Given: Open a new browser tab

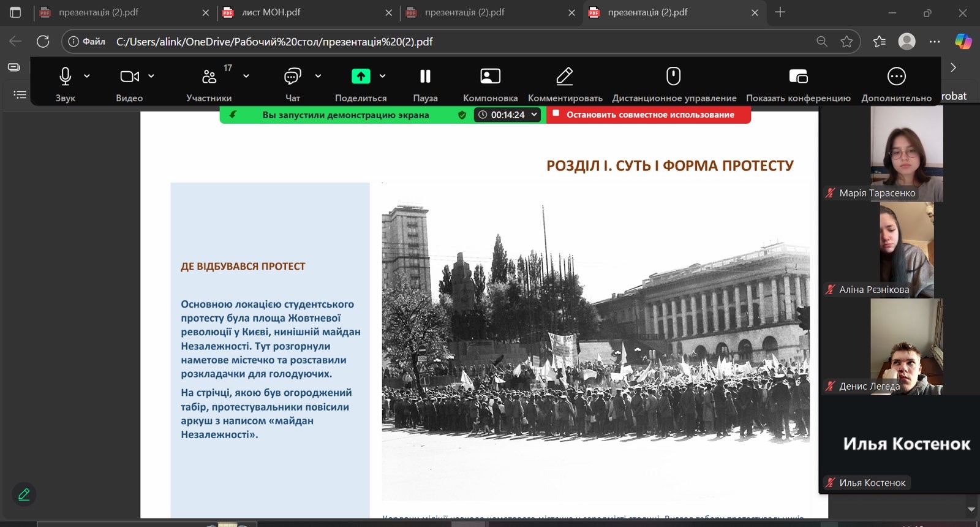Looking at the screenshot, I should [x=780, y=12].
